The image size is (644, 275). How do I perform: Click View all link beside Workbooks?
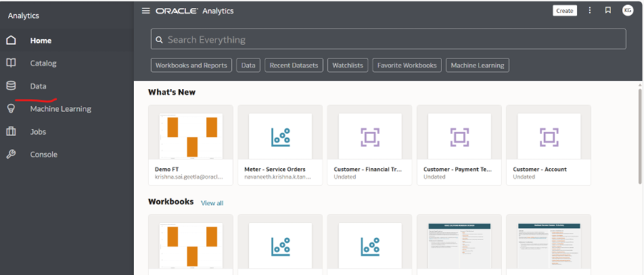click(x=212, y=203)
